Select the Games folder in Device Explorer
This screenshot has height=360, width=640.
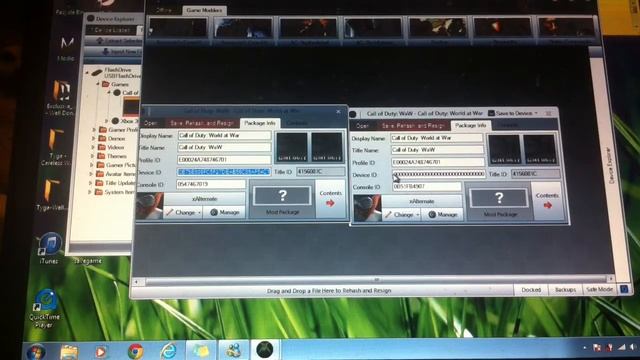116,84
